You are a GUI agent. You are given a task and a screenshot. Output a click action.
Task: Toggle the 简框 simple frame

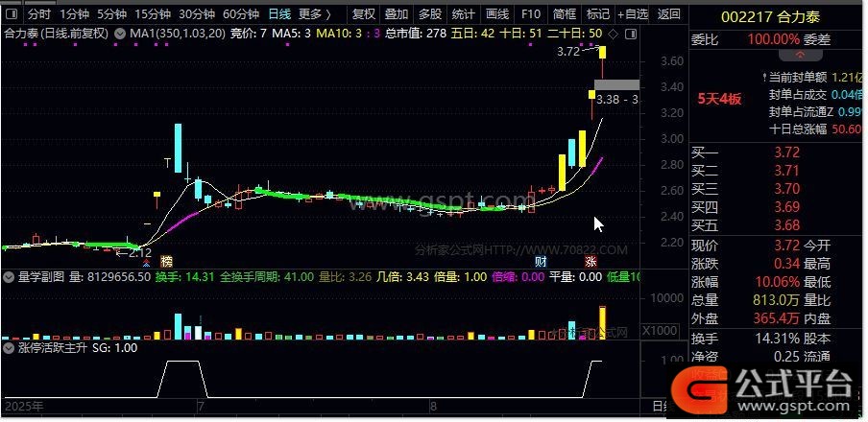(x=564, y=13)
